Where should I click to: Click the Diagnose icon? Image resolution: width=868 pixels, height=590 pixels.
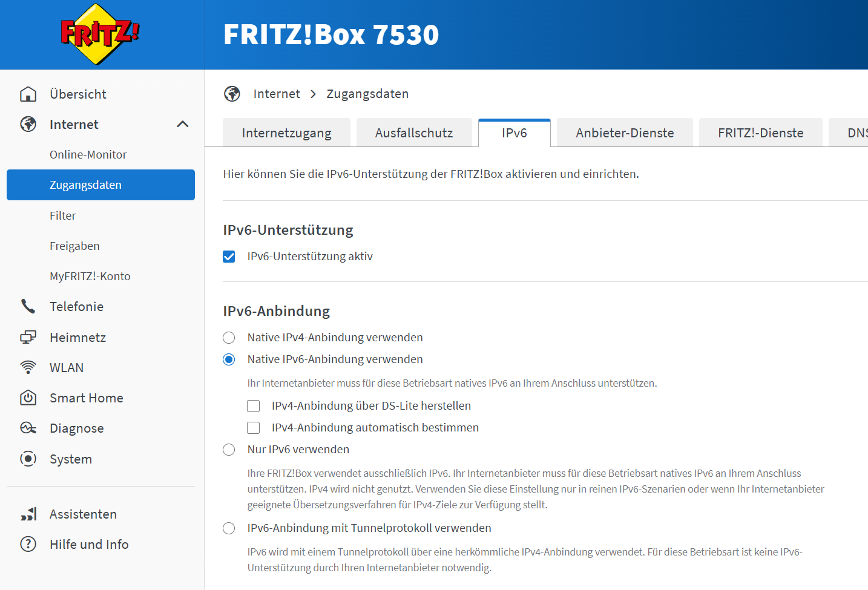coord(28,428)
